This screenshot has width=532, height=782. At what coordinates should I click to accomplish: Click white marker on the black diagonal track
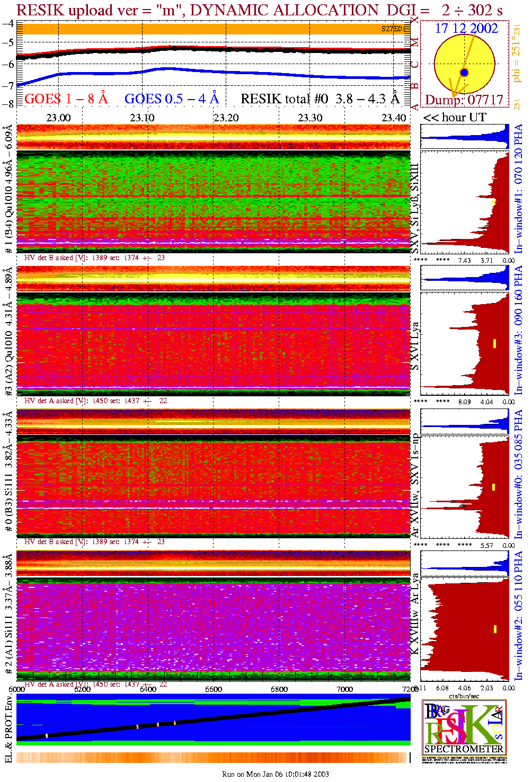click(x=47, y=735)
